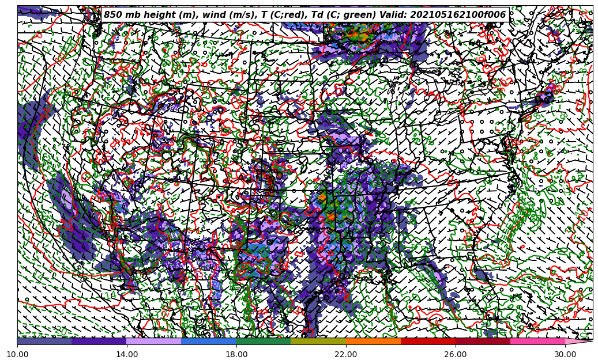
Task: Click the orange 22–24 colorbar segment
Action: pos(373,341)
